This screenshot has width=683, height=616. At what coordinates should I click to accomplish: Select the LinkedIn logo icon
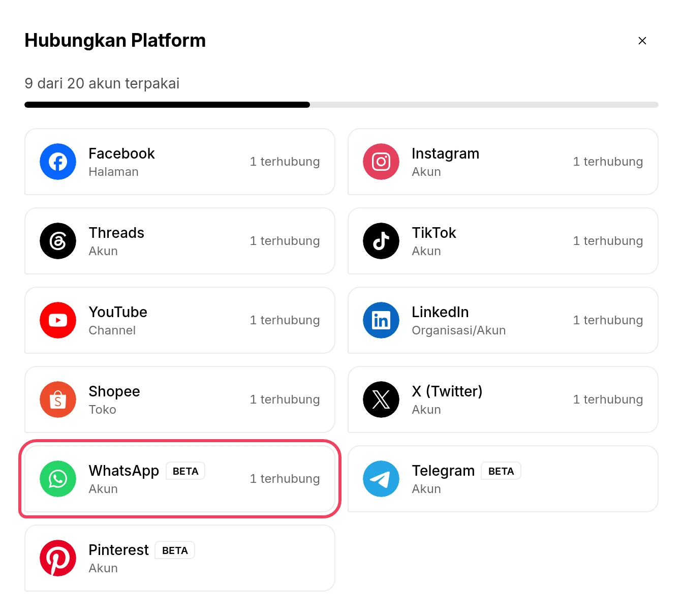[x=381, y=320]
